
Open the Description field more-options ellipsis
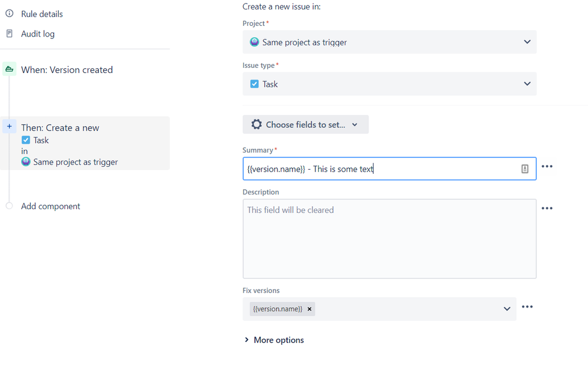point(547,208)
